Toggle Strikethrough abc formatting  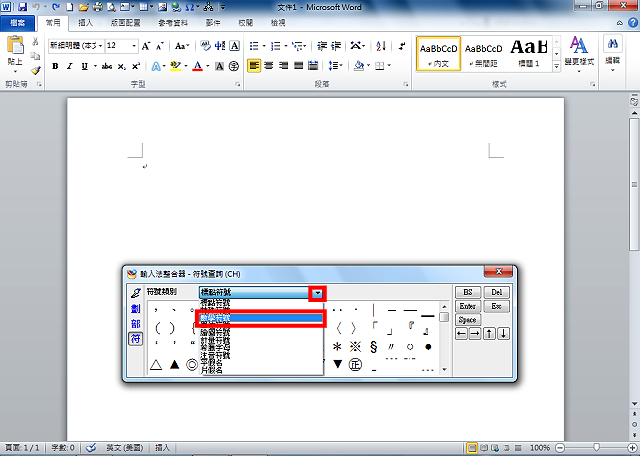point(107,66)
